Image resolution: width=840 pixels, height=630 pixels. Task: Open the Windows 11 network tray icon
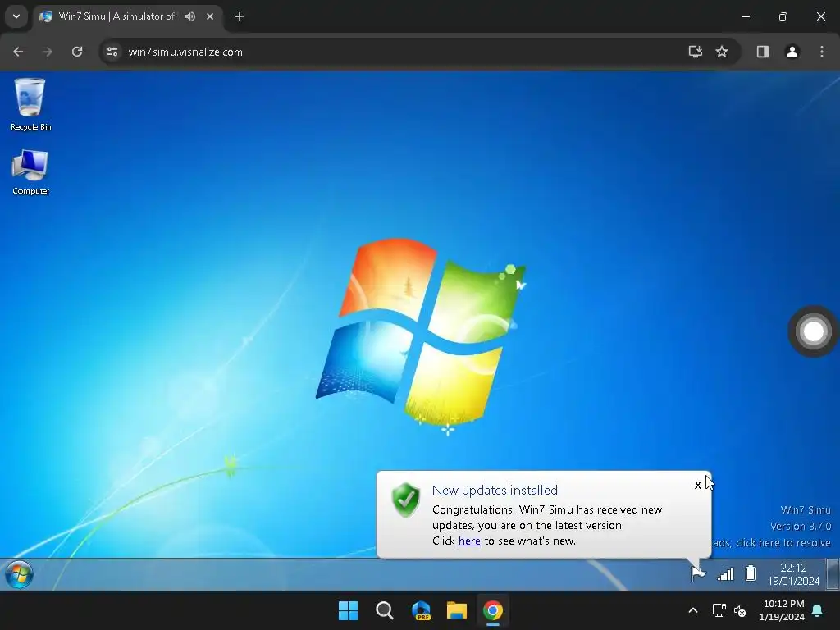click(719, 610)
